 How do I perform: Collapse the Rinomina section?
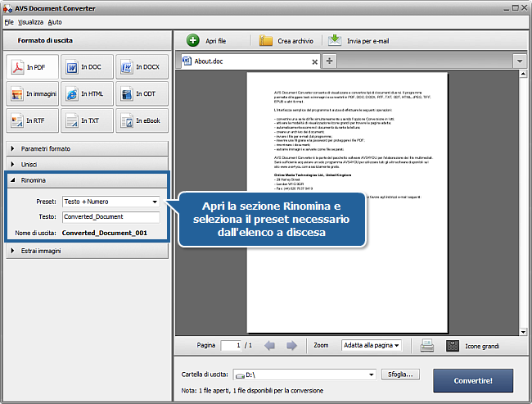pos(88,180)
